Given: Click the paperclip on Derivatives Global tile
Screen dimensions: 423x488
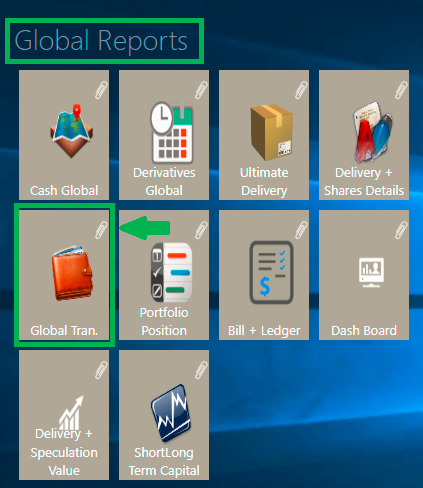Looking at the screenshot, I should 201,90.
